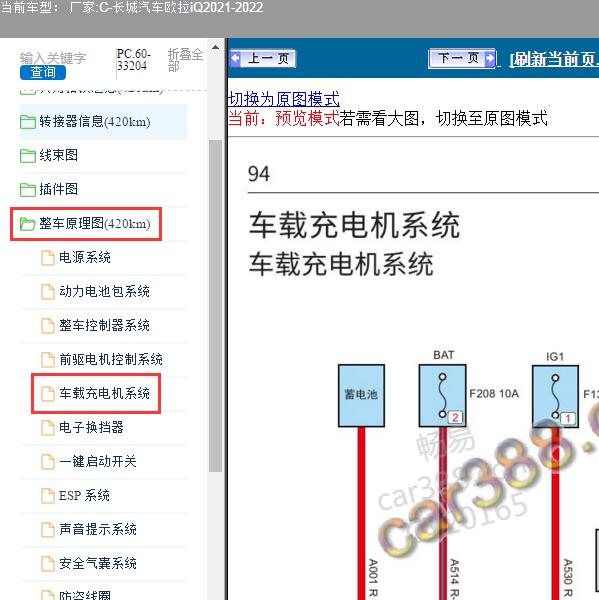Click folder icon beside 线束图
This screenshot has width=599, height=600.
(28, 156)
